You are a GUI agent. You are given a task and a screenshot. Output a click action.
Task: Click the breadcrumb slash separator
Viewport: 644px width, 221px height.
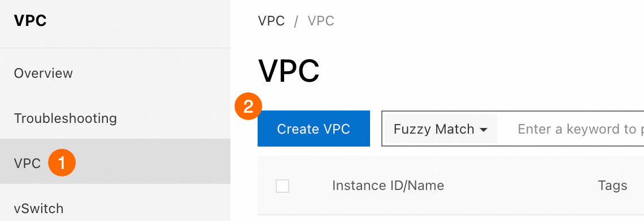point(296,21)
